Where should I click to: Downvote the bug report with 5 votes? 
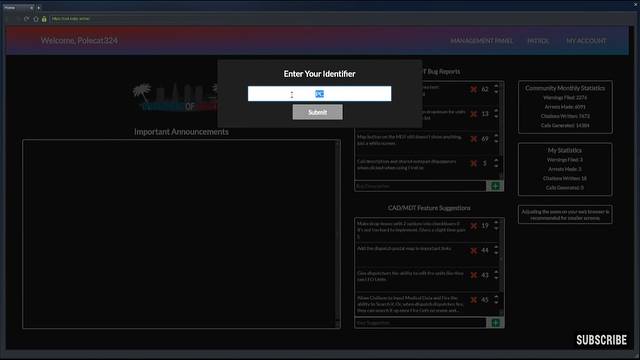(x=496, y=166)
